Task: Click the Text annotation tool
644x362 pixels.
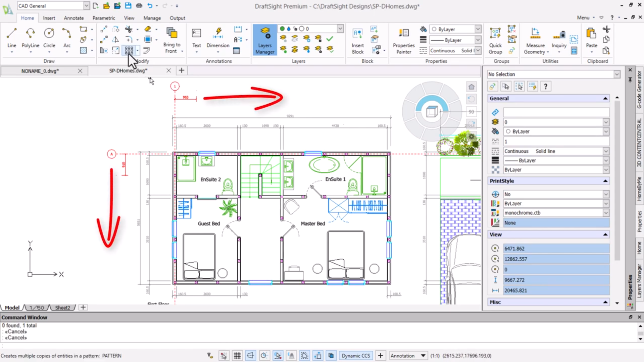Action: [196, 38]
